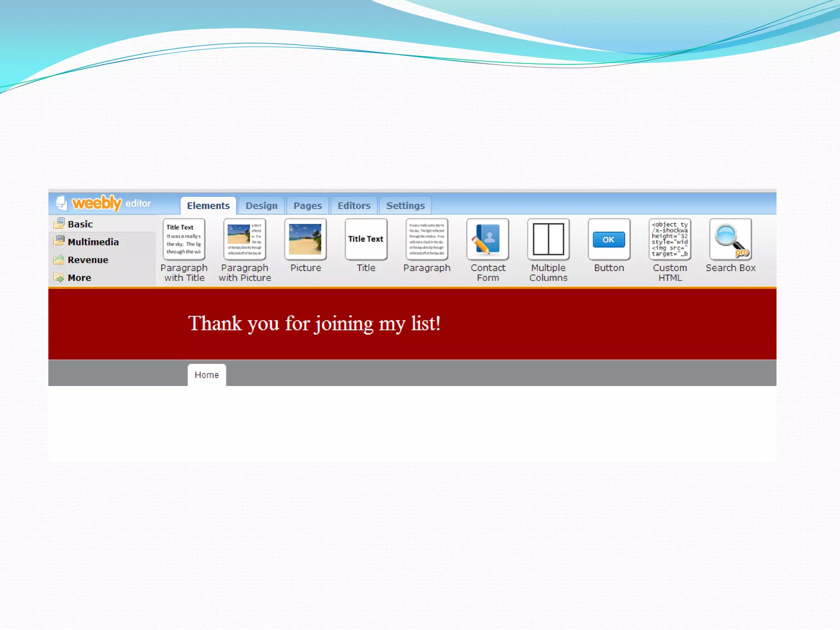This screenshot has height=630, width=840.
Task: Select the plain Paragraph element icon
Action: tap(427, 239)
